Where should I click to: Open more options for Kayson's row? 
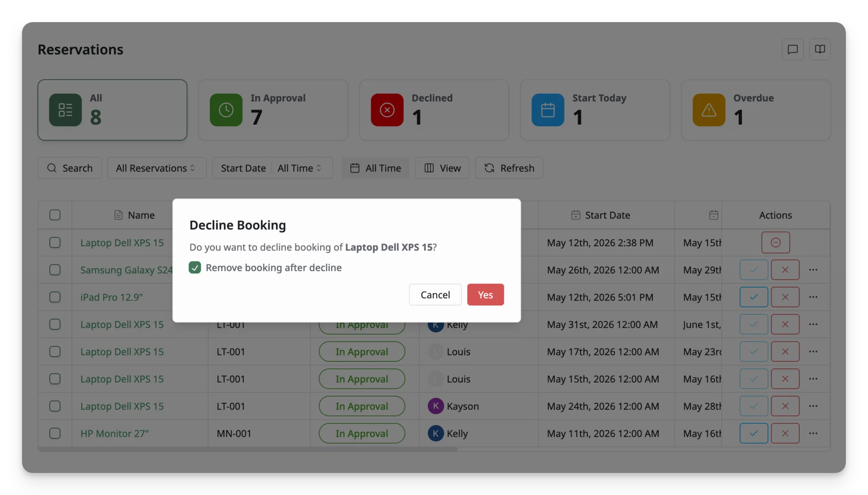(x=813, y=406)
